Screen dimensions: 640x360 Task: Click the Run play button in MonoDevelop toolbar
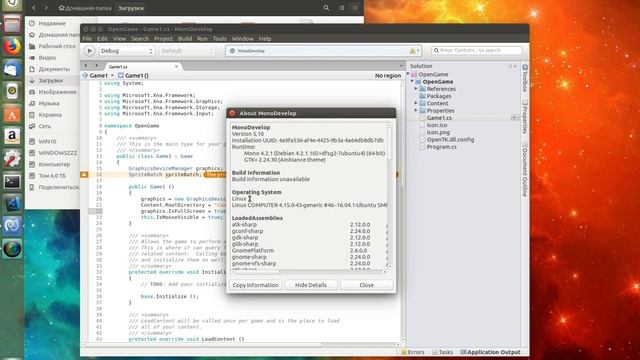click(89, 51)
